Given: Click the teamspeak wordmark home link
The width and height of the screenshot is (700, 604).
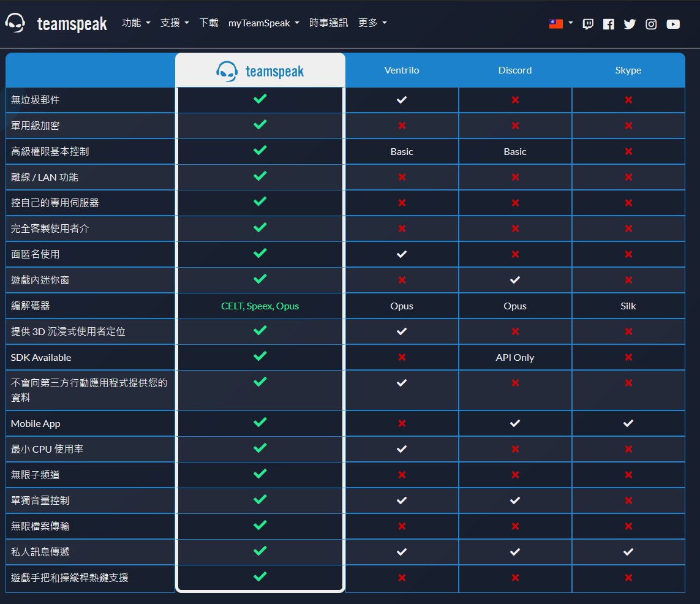Looking at the screenshot, I should (x=72, y=24).
